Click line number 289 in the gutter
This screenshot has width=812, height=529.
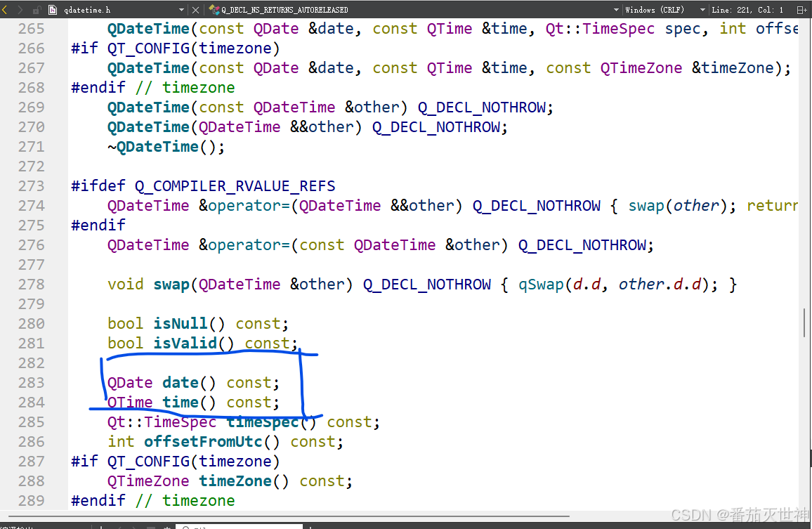point(31,501)
